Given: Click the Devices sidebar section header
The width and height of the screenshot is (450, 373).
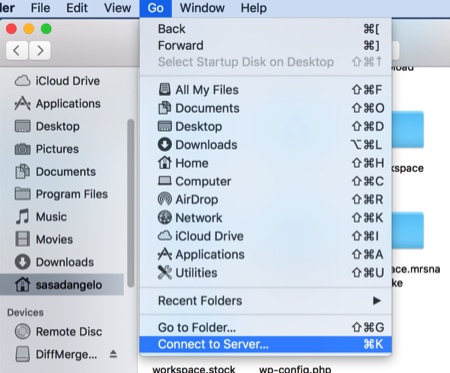Looking at the screenshot, I should click(x=25, y=312).
